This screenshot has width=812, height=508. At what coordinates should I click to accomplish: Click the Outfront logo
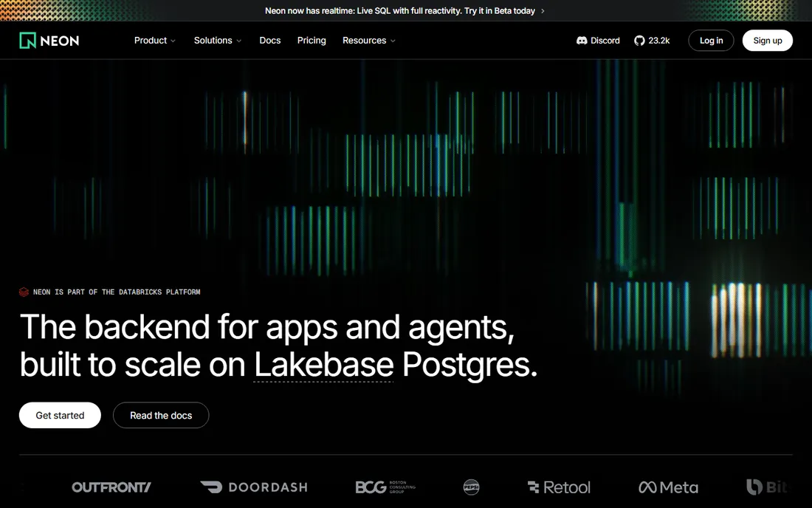(111, 487)
